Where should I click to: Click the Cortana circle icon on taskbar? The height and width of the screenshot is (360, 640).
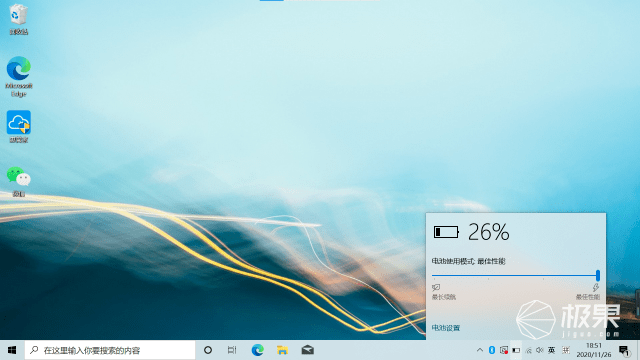click(x=208, y=350)
